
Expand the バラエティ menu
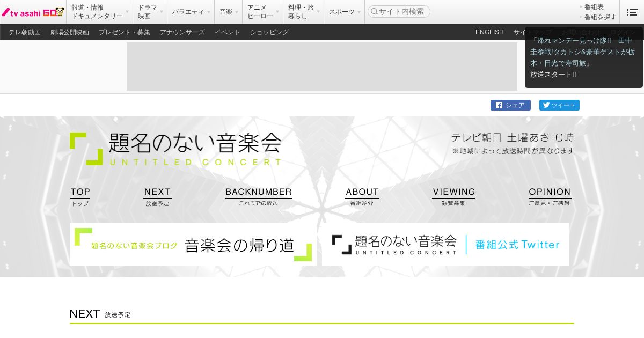[x=191, y=12]
